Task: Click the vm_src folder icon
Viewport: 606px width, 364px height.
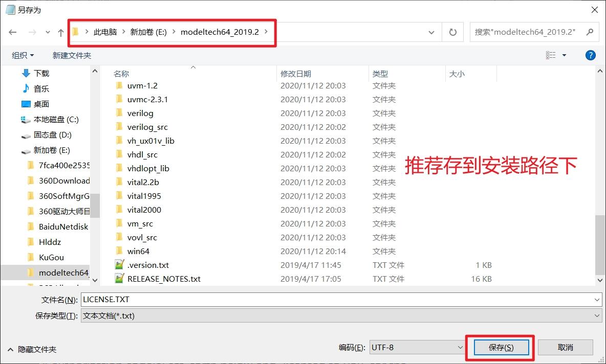Action: pyautogui.click(x=119, y=223)
